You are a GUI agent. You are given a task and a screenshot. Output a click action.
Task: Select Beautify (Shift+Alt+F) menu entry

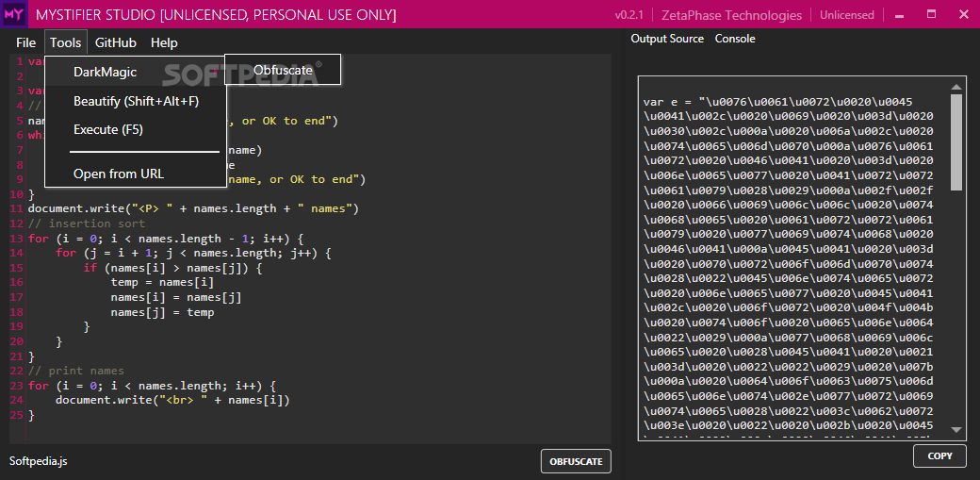click(136, 101)
